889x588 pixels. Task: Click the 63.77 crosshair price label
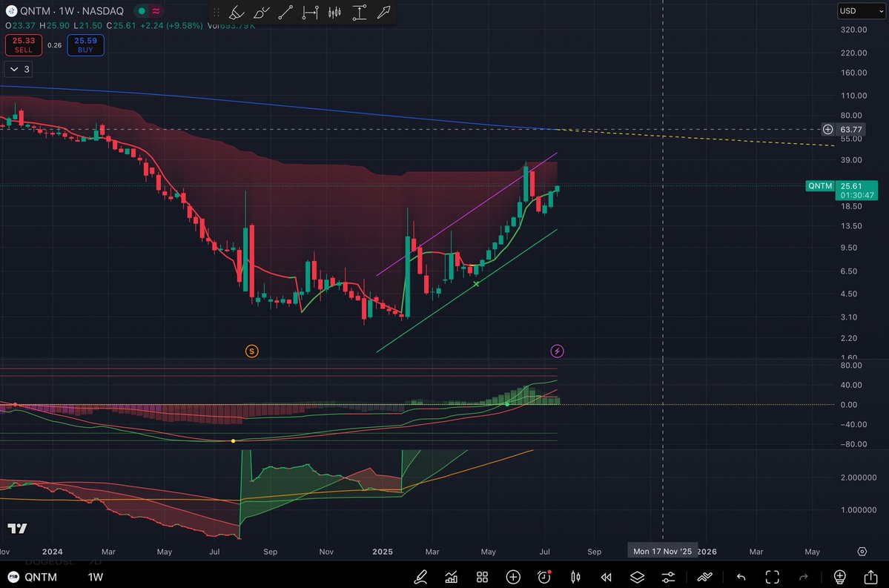[850, 129]
